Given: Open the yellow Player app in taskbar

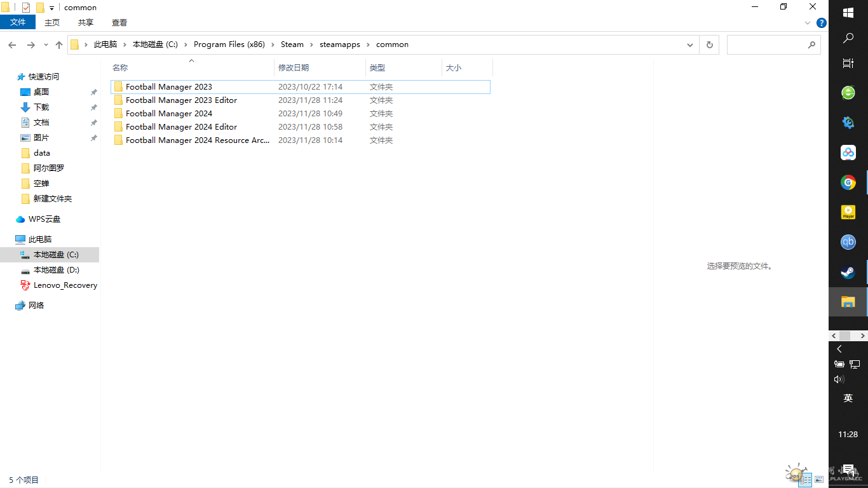Looking at the screenshot, I should [848, 212].
